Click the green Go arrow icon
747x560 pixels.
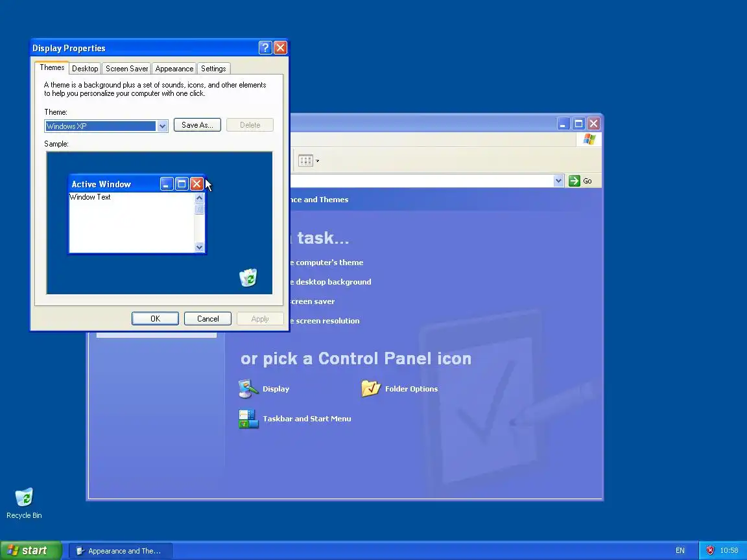click(574, 180)
